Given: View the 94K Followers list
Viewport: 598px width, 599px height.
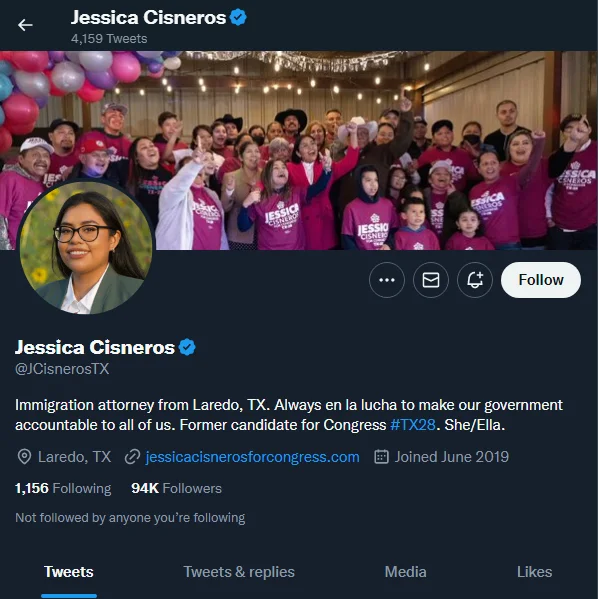Looking at the screenshot, I should [x=176, y=488].
